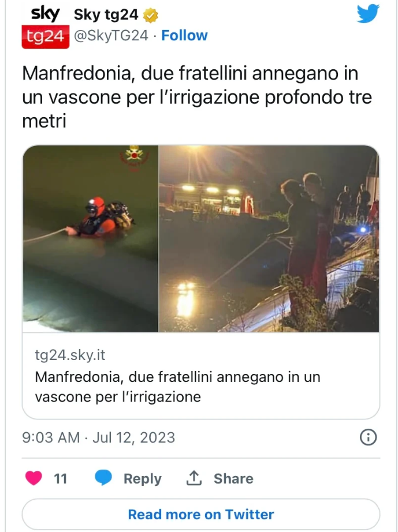Click the Reply label
The image size is (398, 532).
[x=143, y=479]
